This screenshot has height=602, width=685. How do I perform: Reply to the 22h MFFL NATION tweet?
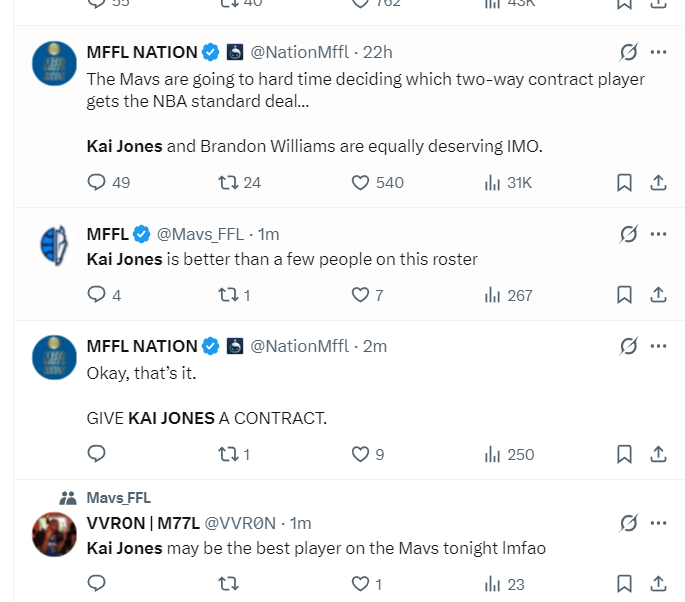pos(97,182)
